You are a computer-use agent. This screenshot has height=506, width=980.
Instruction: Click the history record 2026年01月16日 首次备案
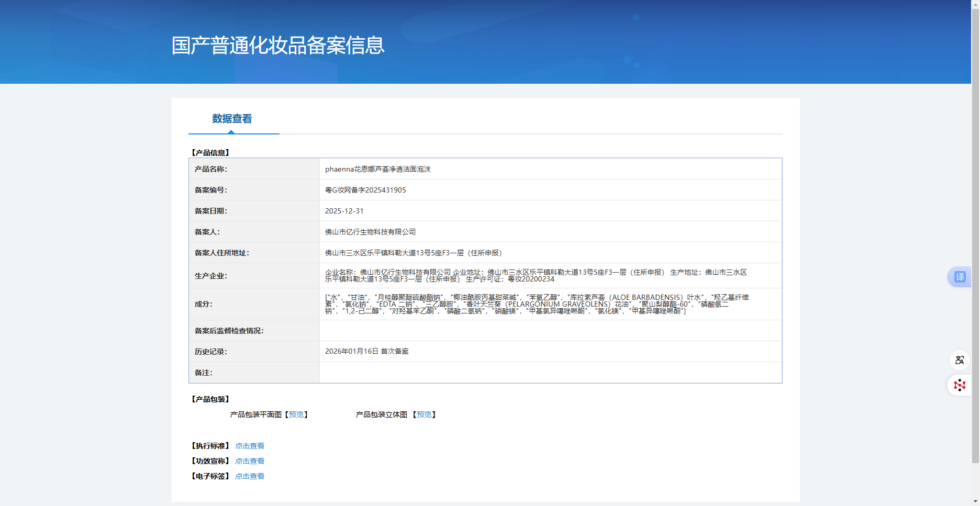[x=366, y=351]
